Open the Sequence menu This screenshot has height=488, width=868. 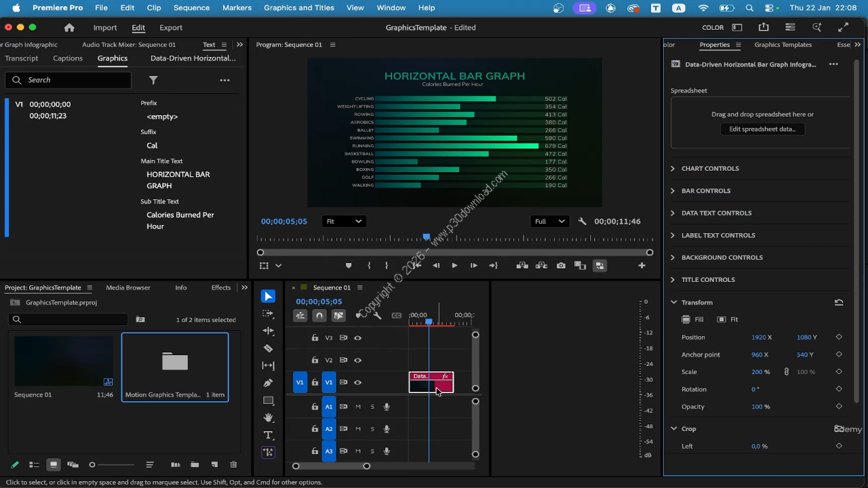(x=191, y=7)
